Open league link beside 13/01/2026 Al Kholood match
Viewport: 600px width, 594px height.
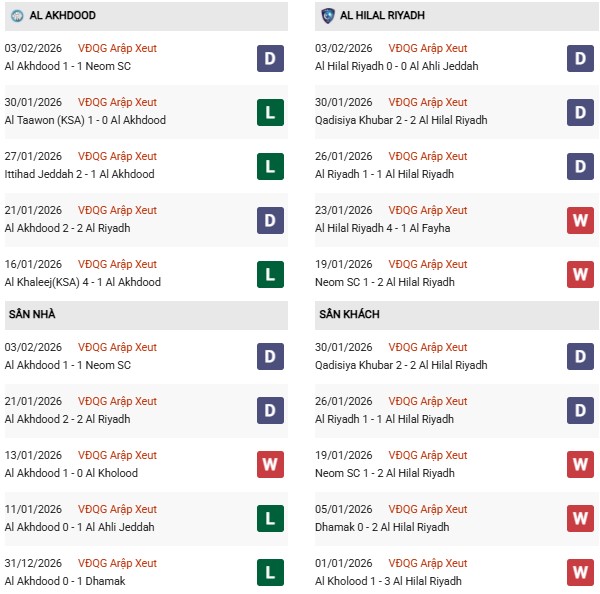[x=118, y=456]
